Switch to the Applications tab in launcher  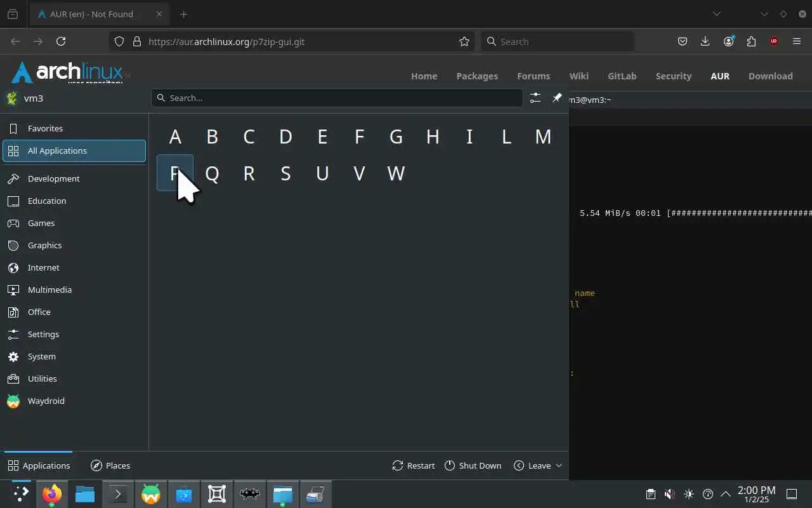coord(39,465)
